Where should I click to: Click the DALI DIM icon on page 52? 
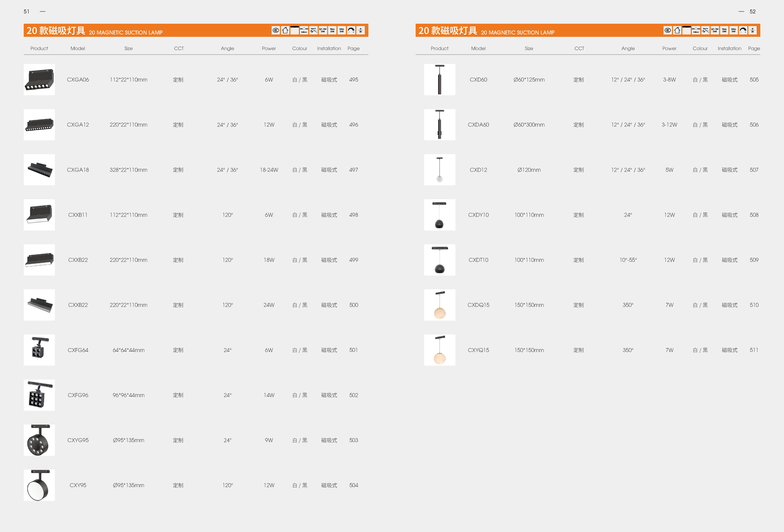[x=734, y=30]
